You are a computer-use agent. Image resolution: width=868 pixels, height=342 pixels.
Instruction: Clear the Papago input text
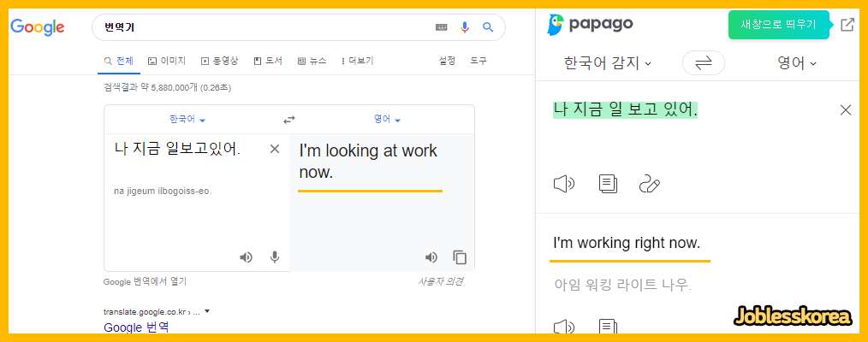(x=845, y=110)
